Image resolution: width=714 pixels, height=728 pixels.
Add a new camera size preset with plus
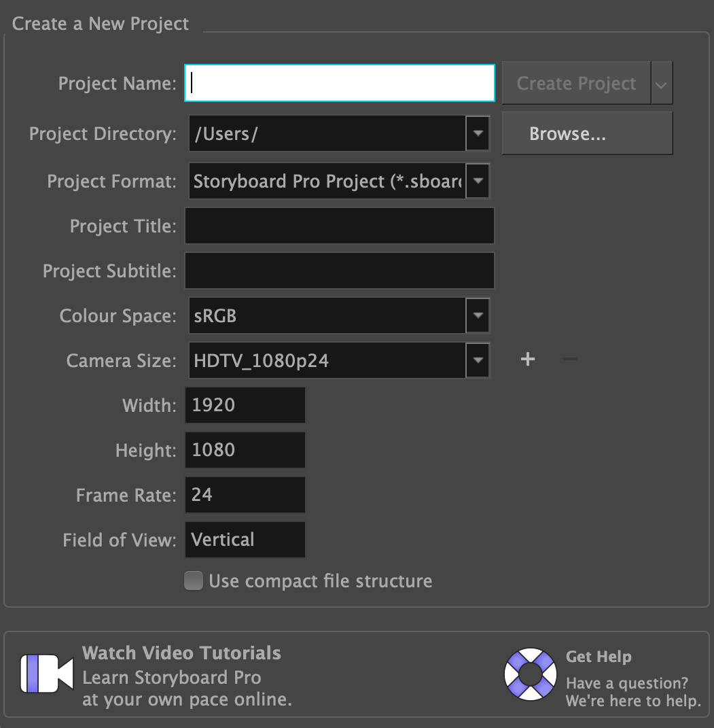(x=528, y=360)
